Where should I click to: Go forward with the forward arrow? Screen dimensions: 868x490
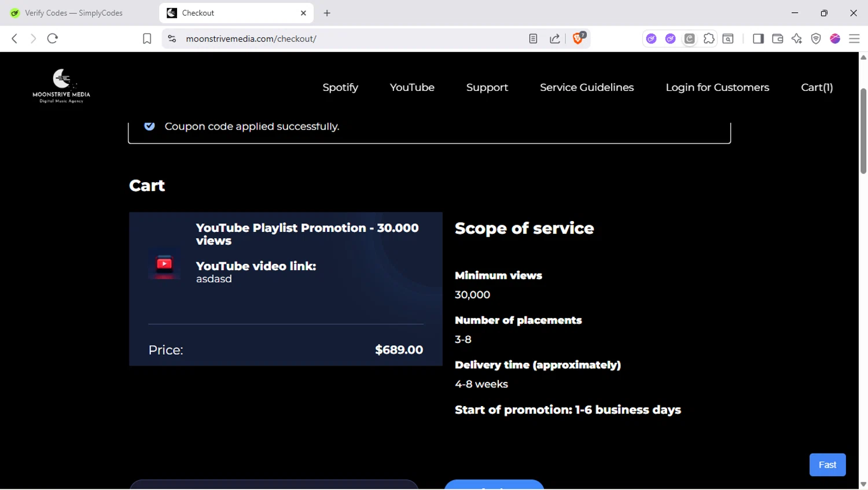pyautogui.click(x=33, y=39)
